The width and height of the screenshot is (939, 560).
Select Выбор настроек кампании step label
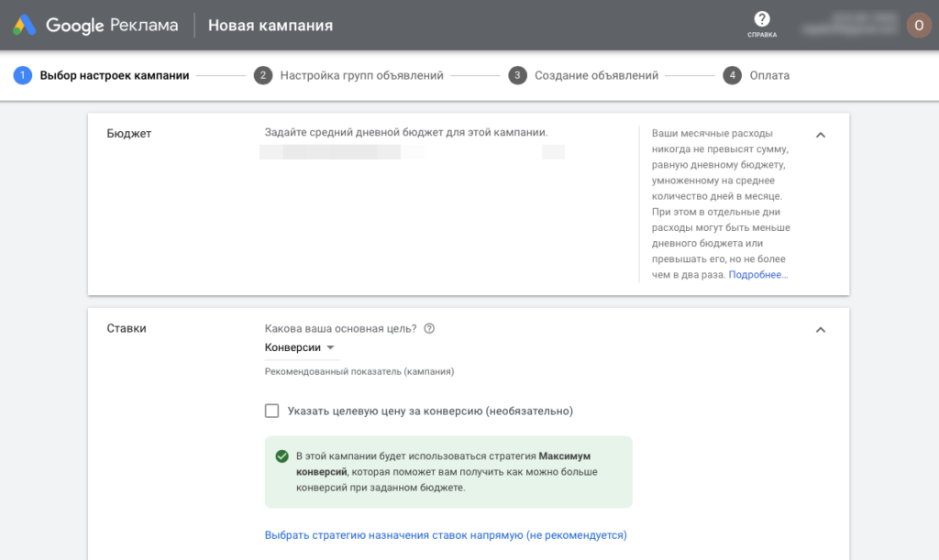pyautogui.click(x=115, y=75)
